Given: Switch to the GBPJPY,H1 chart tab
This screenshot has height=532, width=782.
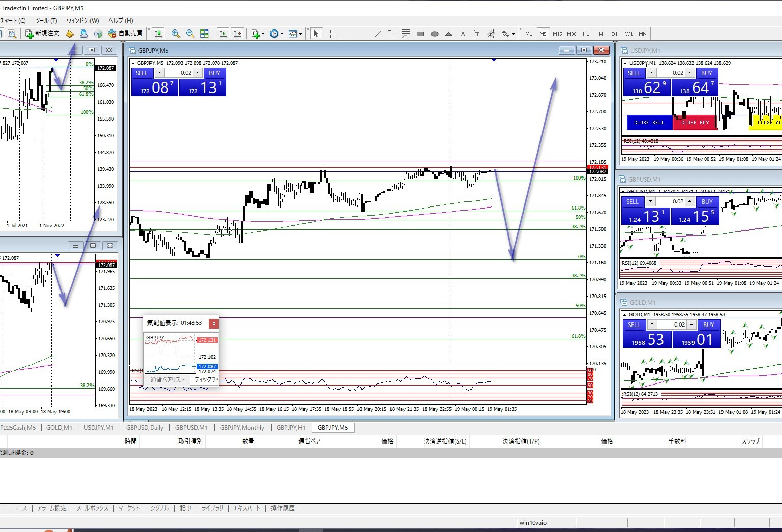Looking at the screenshot, I should point(291,428).
